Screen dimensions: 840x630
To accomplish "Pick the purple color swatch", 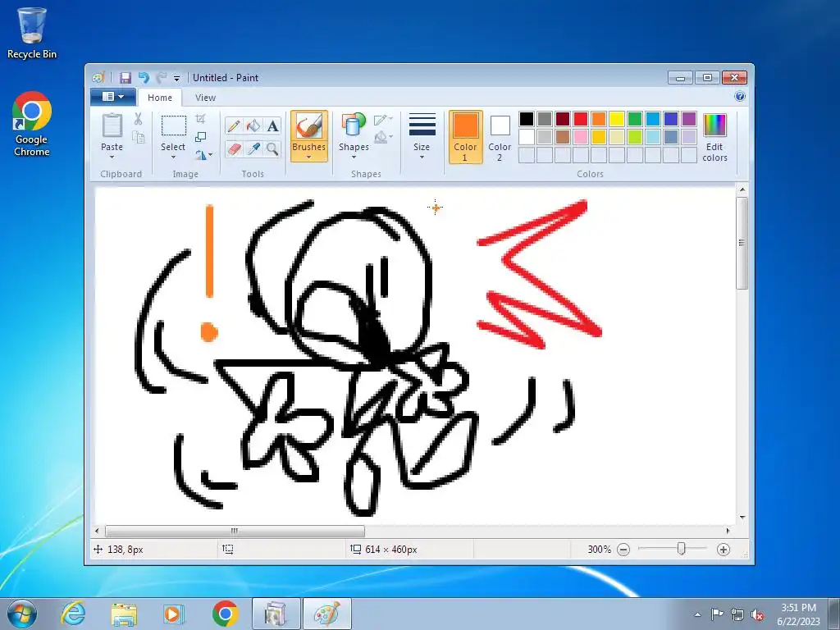I will click(x=689, y=118).
